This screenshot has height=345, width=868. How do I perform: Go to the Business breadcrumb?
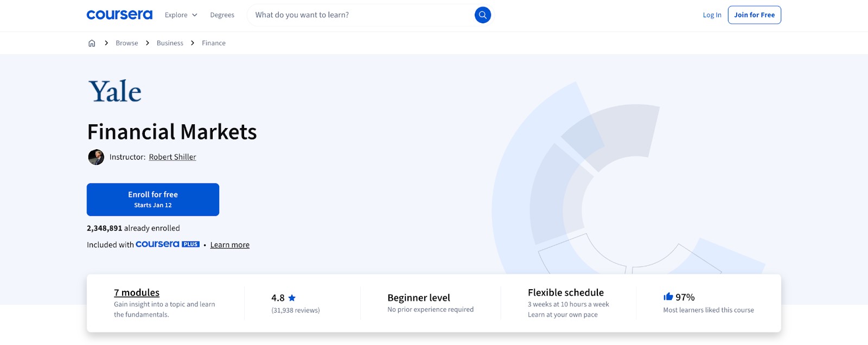coord(170,43)
